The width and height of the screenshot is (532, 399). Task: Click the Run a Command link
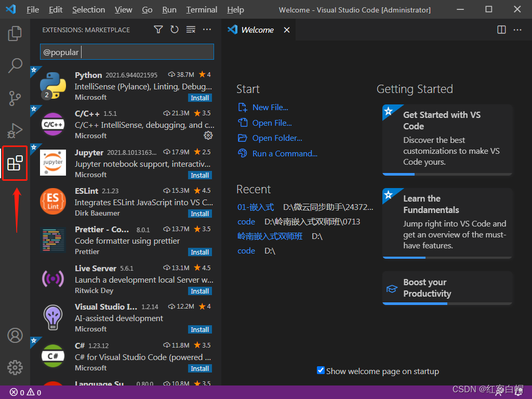[285, 154]
